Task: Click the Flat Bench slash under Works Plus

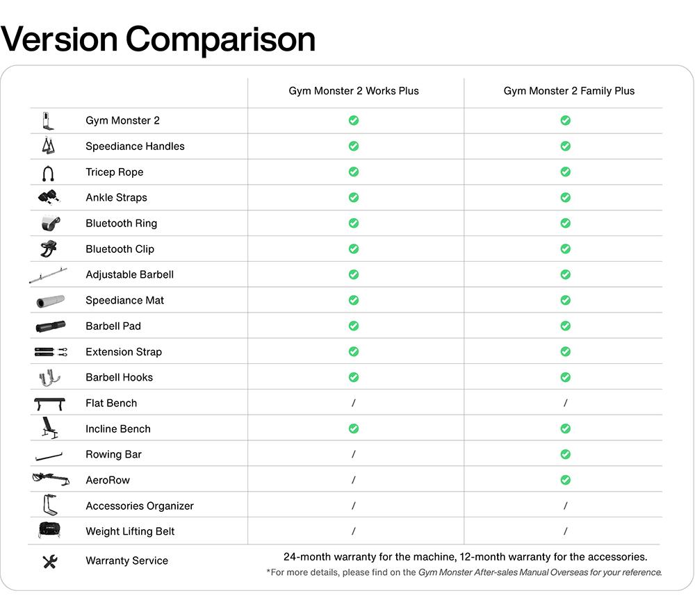Action: (x=353, y=403)
